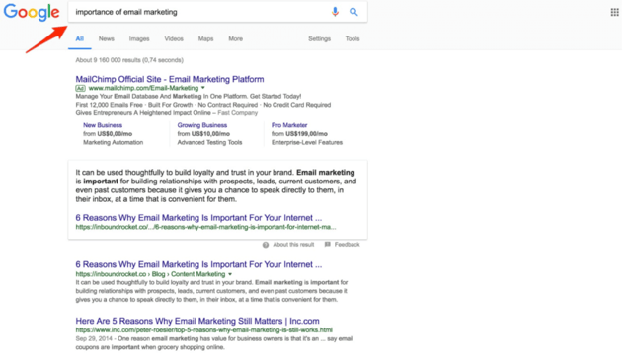Select the All results tab
Viewport: 628px width, 364px height.
80,38
